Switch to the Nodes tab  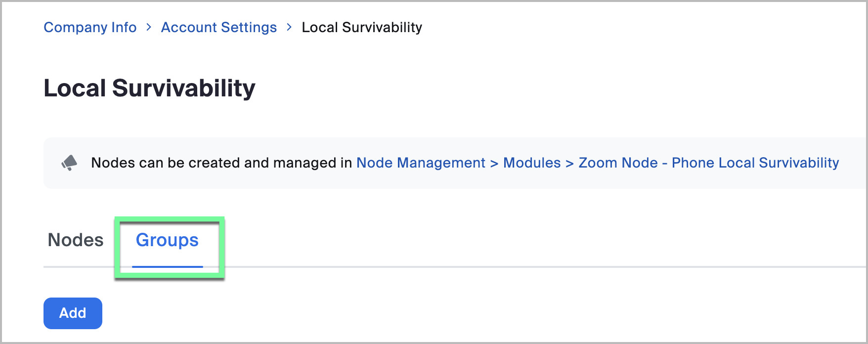coord(76,240)
